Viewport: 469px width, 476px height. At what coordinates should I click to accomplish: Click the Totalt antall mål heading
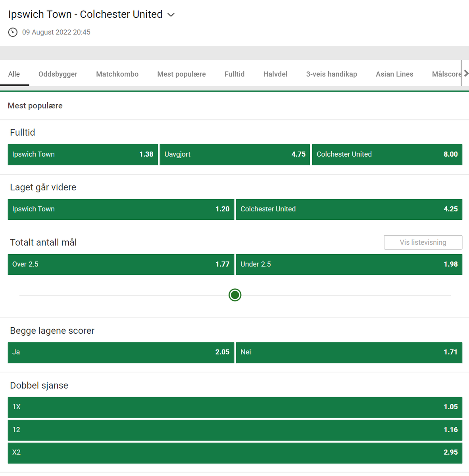coord(43,242)
